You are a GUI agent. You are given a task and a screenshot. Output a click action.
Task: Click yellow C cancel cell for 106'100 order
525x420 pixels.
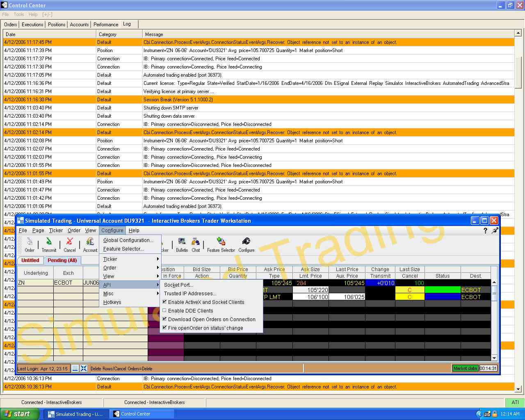click(410, 297)
